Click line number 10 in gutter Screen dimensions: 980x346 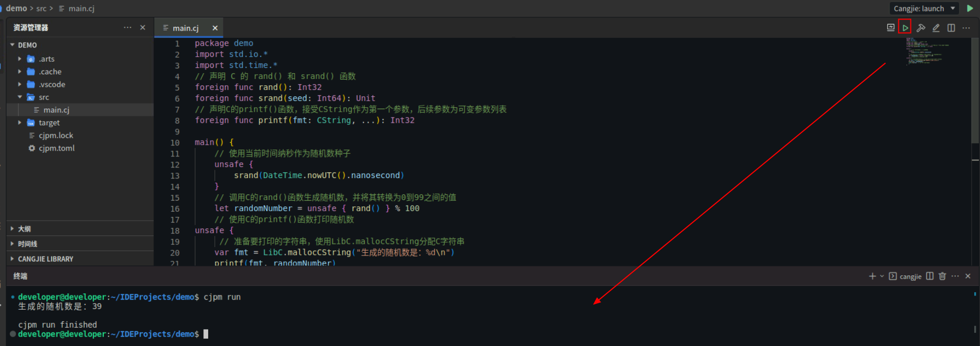pos(174,143)
